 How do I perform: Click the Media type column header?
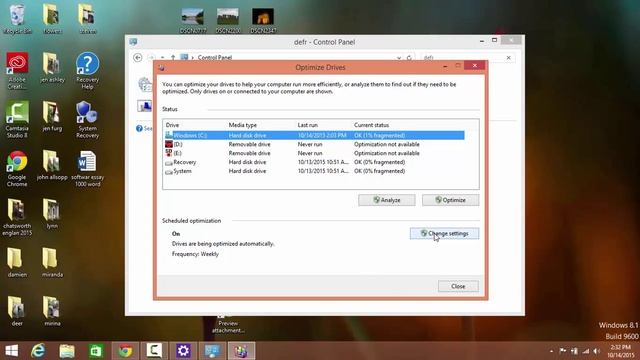tap(242, 125)
